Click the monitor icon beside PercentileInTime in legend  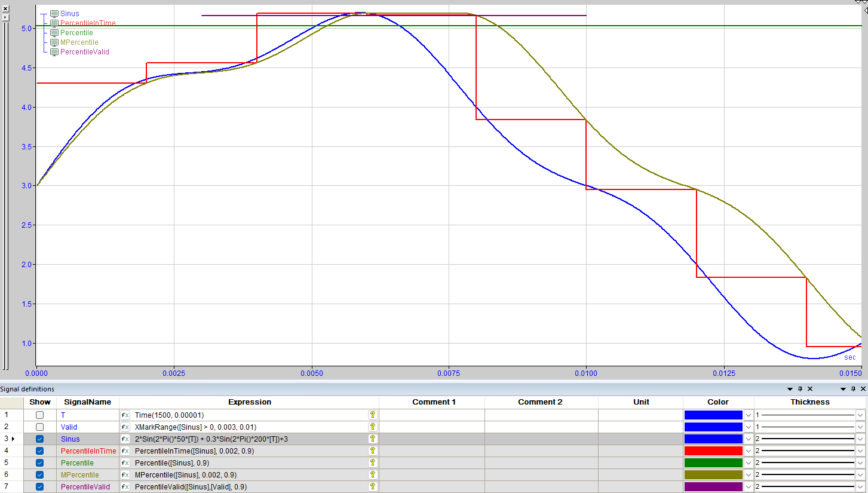click(54, 23)
